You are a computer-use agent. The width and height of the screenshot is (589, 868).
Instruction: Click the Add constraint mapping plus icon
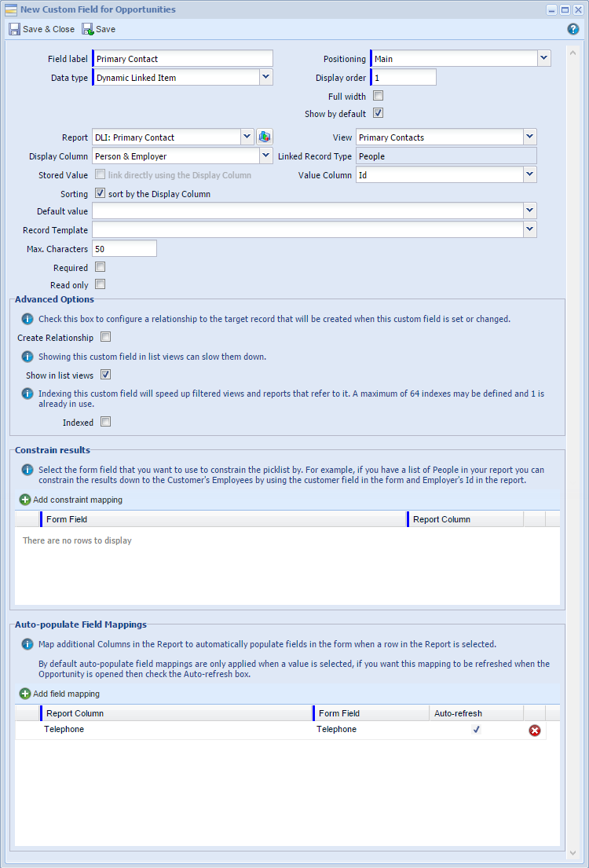point(25,500)
